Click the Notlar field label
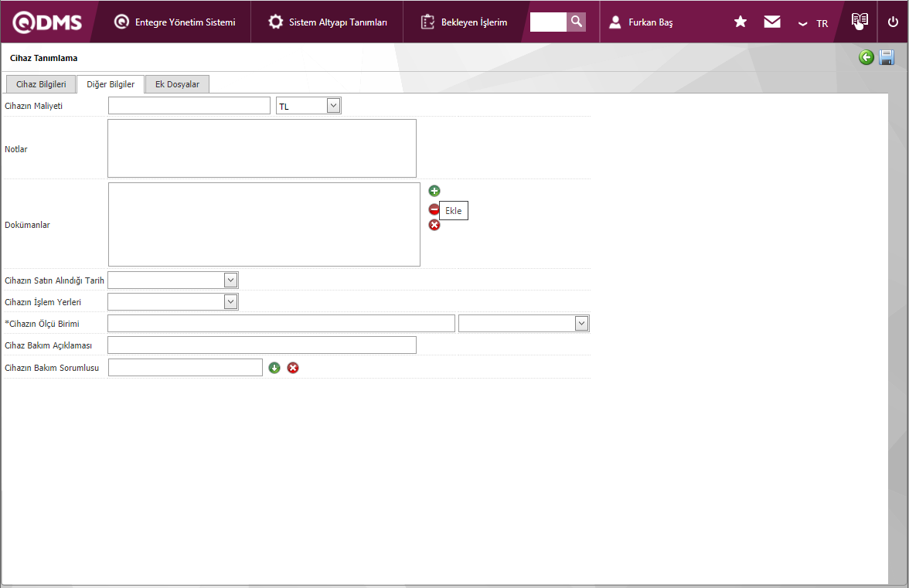 (x=16, y=149)
